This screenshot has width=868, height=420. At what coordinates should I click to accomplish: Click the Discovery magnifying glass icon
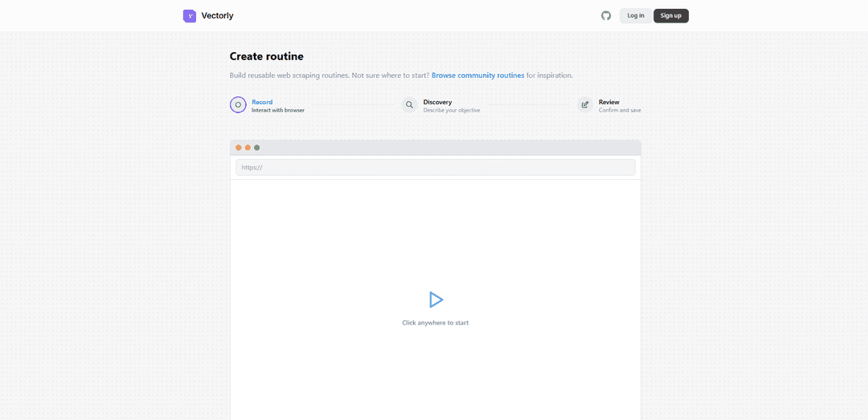tap(410, 104)
